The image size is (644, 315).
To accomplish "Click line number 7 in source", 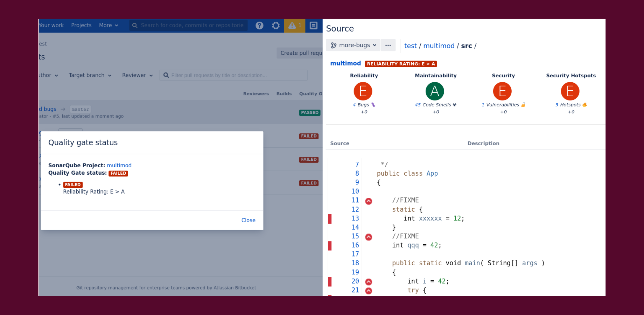I will pyautogui.click(x=357, y=164).
